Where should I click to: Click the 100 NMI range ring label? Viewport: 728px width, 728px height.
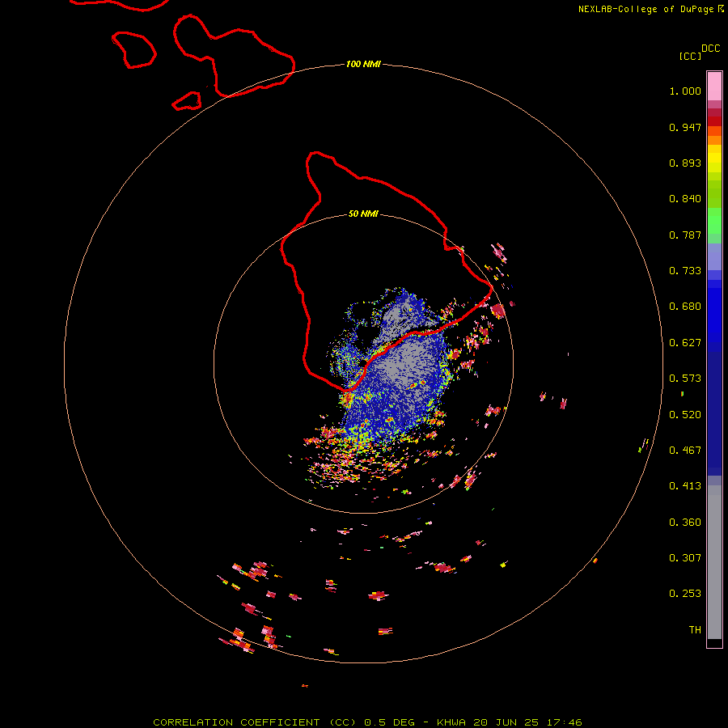coord(363,64)
